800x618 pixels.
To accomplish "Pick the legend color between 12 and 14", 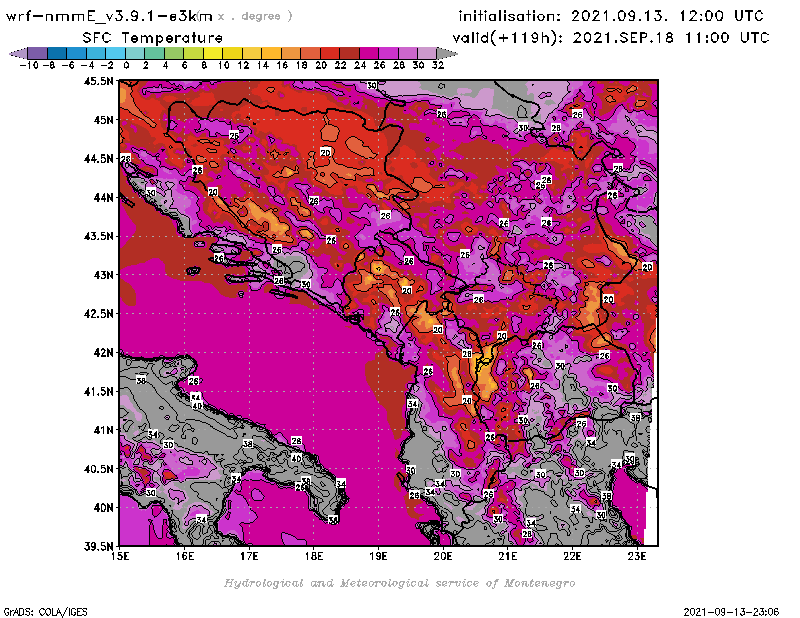I will tap(252, 53).
